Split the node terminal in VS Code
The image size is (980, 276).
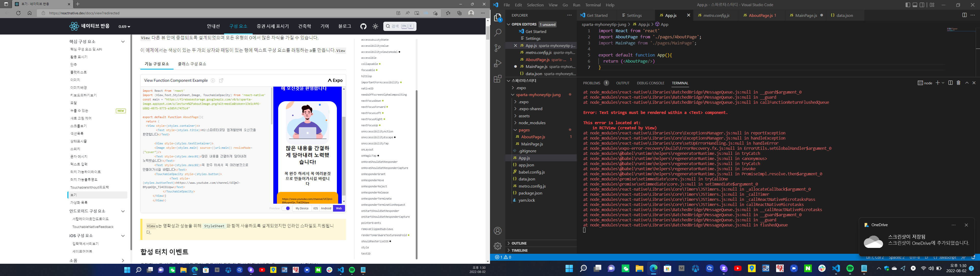coord(950,83)
